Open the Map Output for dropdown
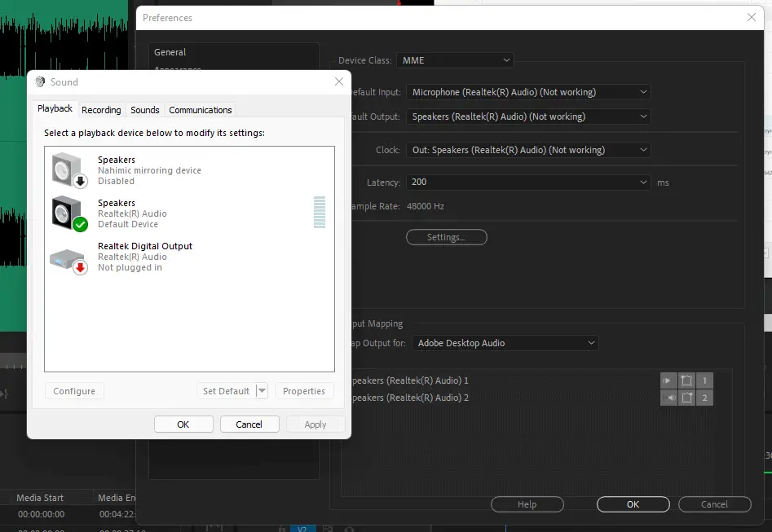Image resolution: width=772 pixels, height=532 pixels. 505,343
